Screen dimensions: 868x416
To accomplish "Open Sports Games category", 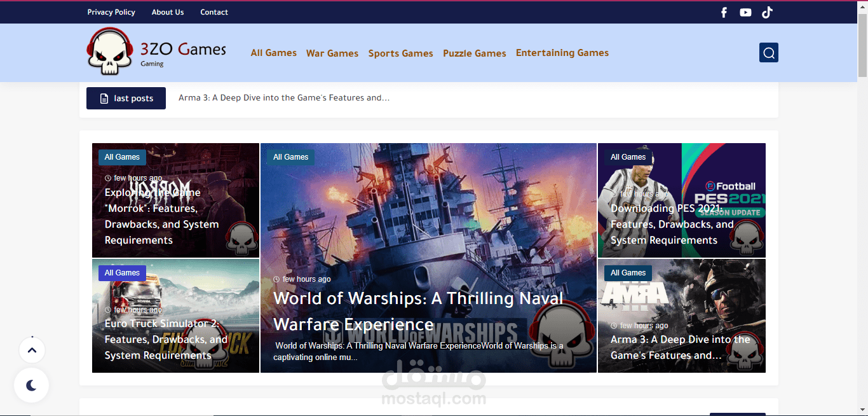I will (400, 53).
